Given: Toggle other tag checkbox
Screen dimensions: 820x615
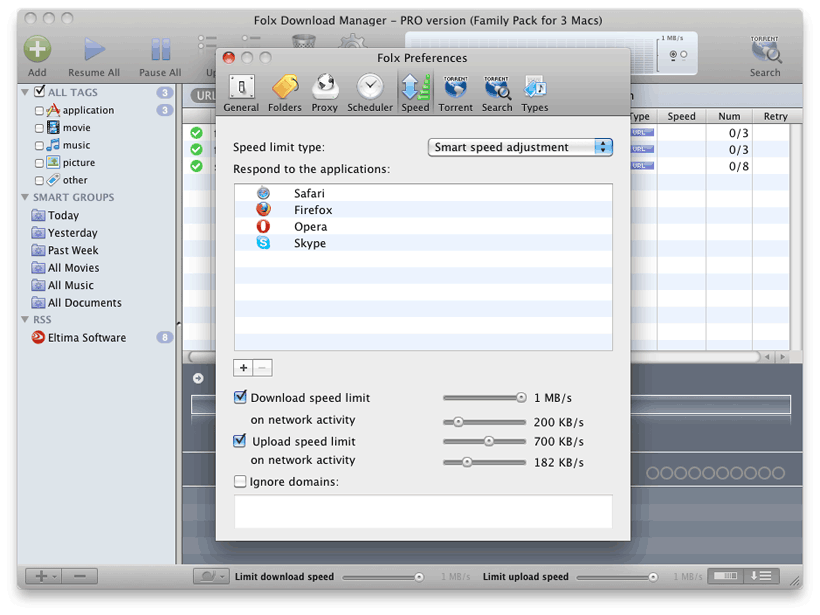Looking at the screenshot, I should pos(39,180).
